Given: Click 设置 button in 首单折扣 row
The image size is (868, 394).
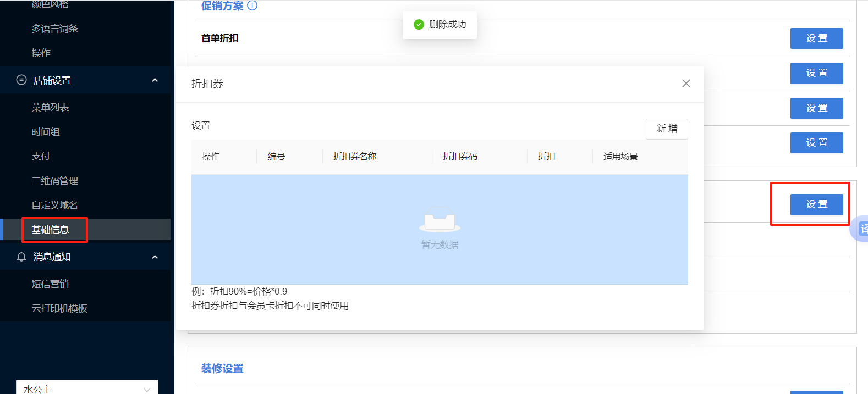Looking at the screenshot, I should click(816, 38).
